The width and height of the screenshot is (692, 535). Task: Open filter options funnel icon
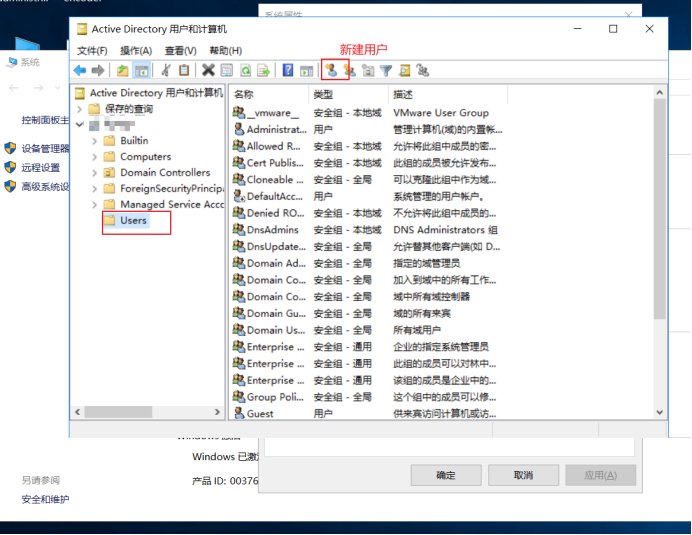(386, 71)
